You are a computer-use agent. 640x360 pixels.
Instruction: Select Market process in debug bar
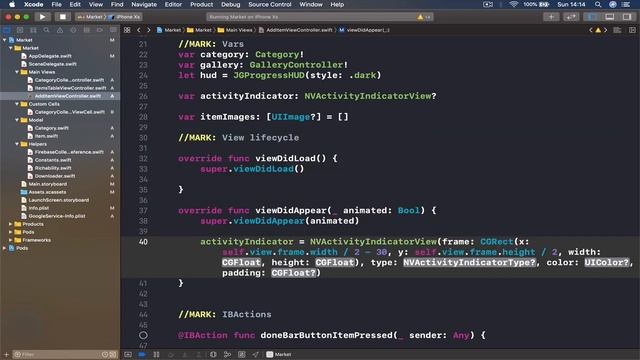(279, 355)
